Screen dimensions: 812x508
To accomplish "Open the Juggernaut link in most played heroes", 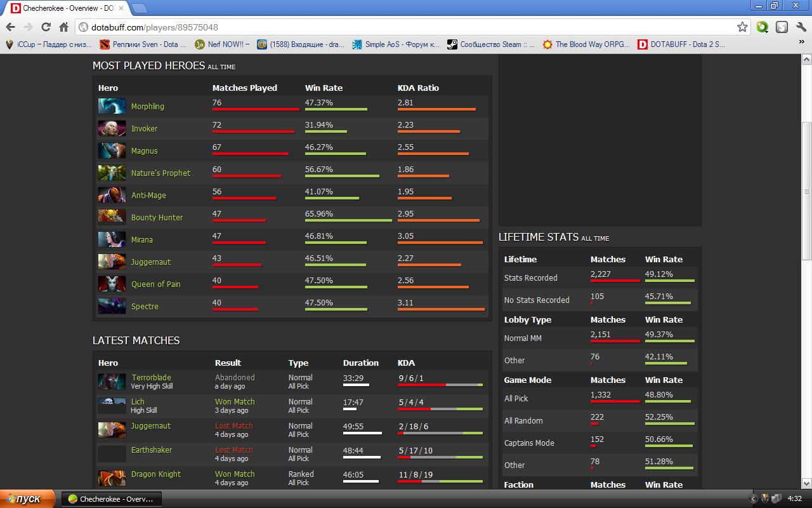I will coord(150,262).
